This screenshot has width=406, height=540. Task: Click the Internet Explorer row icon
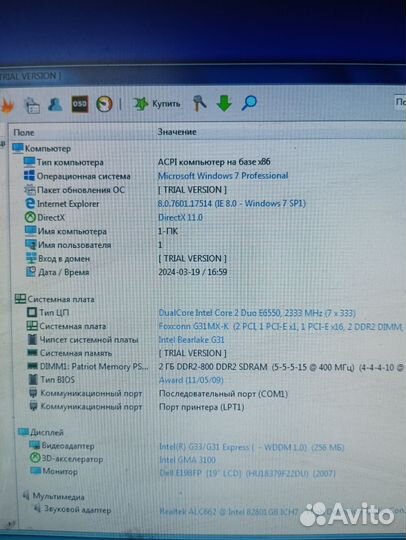click(30, 203)
